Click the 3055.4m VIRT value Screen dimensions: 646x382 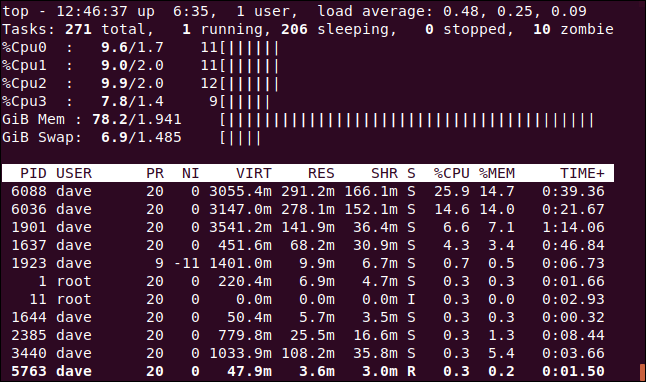[x=241, y=191]
